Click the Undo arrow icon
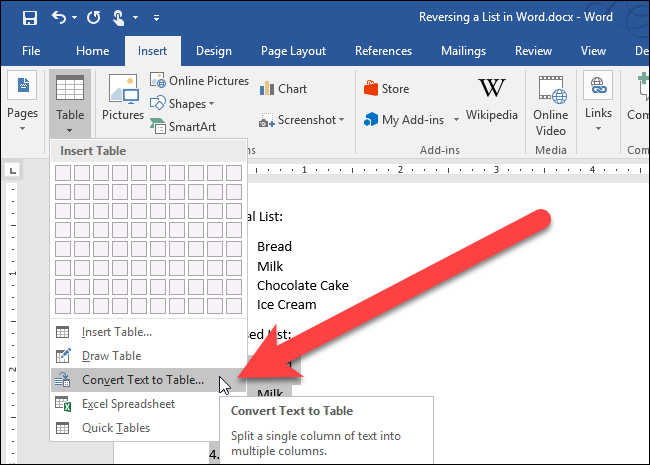Screen dimensions: 650x465 (59, 17)
